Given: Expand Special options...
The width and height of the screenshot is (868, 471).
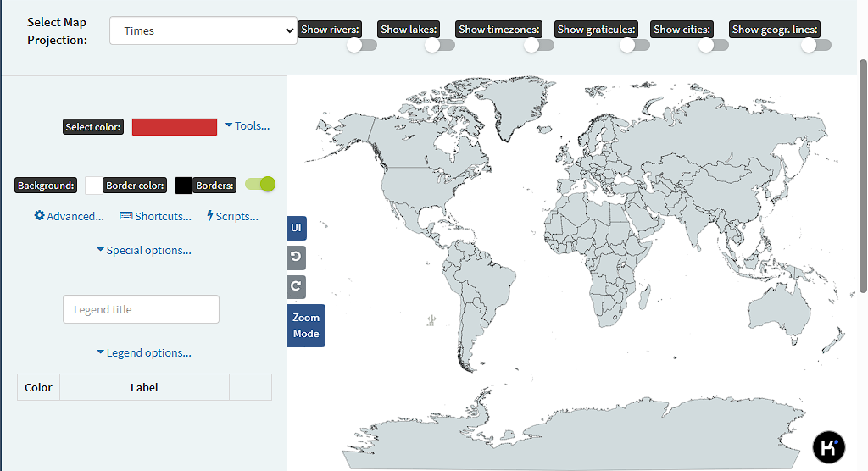Looking at the screenshot, I should [x=144, y=250].
